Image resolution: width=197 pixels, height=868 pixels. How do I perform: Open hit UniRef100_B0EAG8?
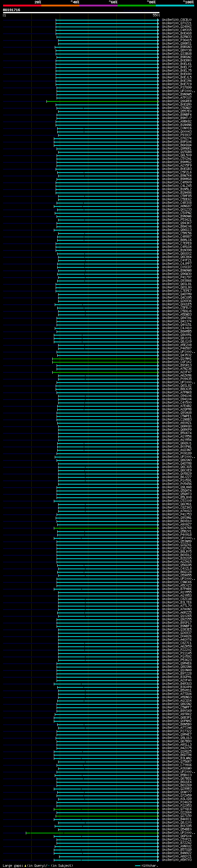click(x=176, y=33)
